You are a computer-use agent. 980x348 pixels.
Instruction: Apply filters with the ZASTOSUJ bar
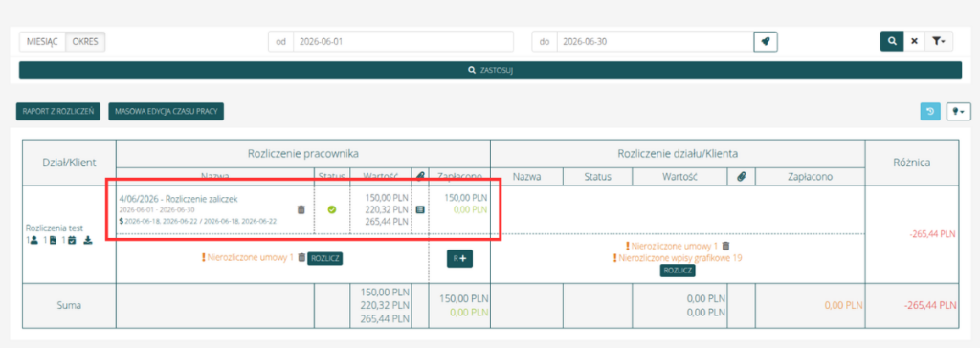click(490, 71)
